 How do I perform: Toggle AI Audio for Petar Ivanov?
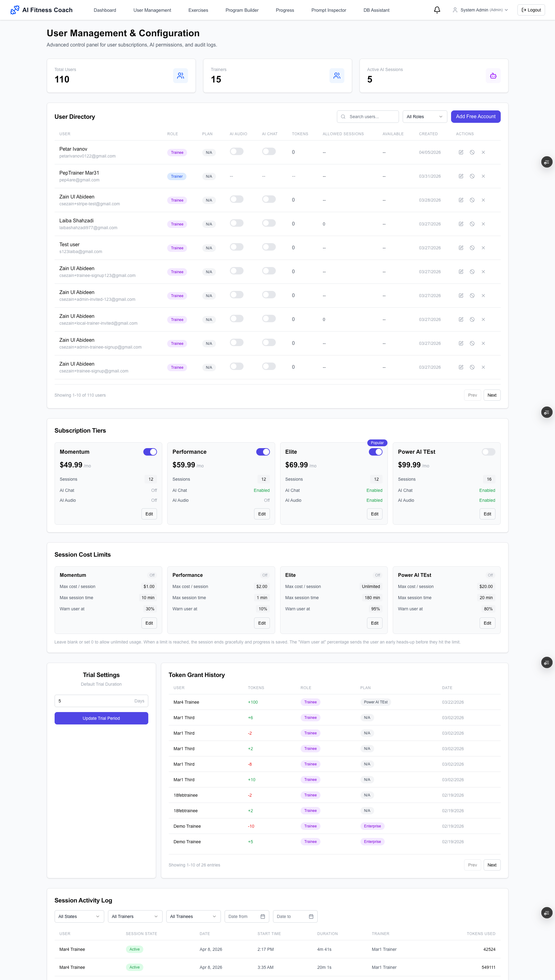coord(236,152)
